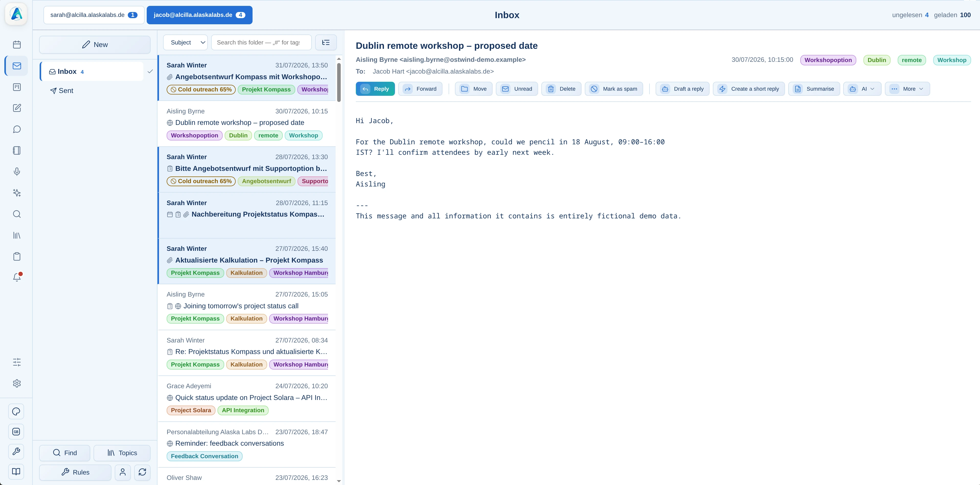Open the AI sparkles sidebar icon
The width and height of the screenshot is (980, 485).
17,193
